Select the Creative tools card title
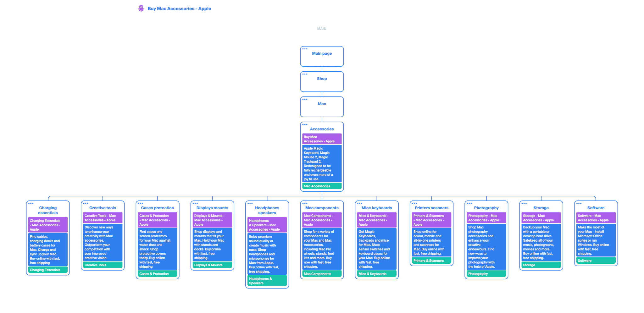This screenshot has height=313, width=644. pos(103,208)
